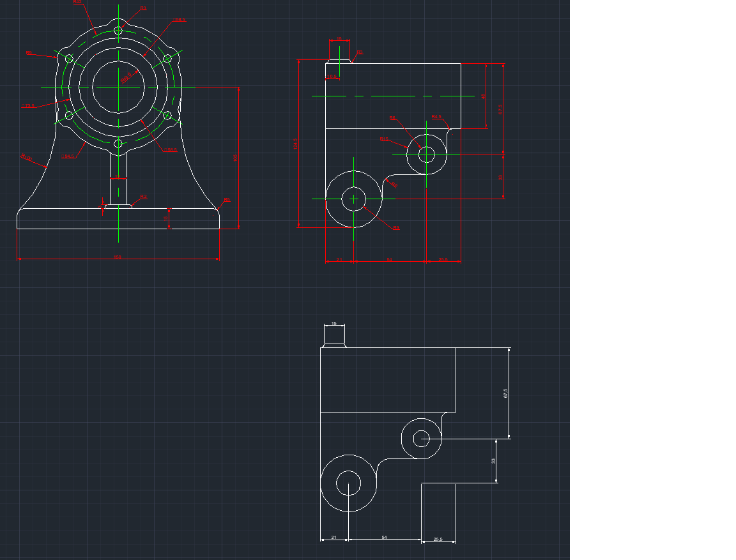Pick the white 25,5 dimension text

[x=438, y=540]
